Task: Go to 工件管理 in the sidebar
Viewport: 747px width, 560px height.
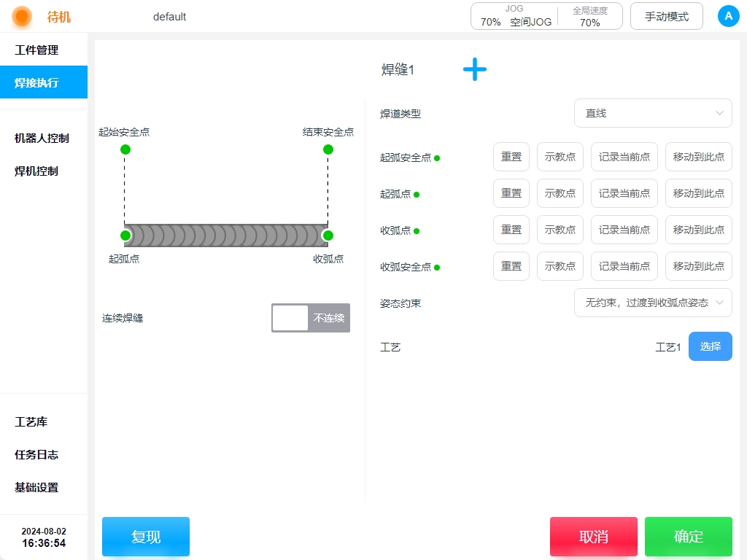Action: (x=36, y=50)
